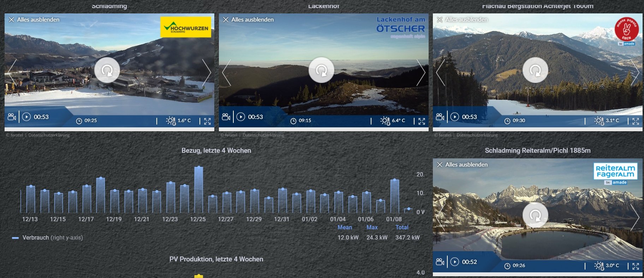
Task: Play the Hochwurzen webcam 00:53 video
Action: coord(26,117)
